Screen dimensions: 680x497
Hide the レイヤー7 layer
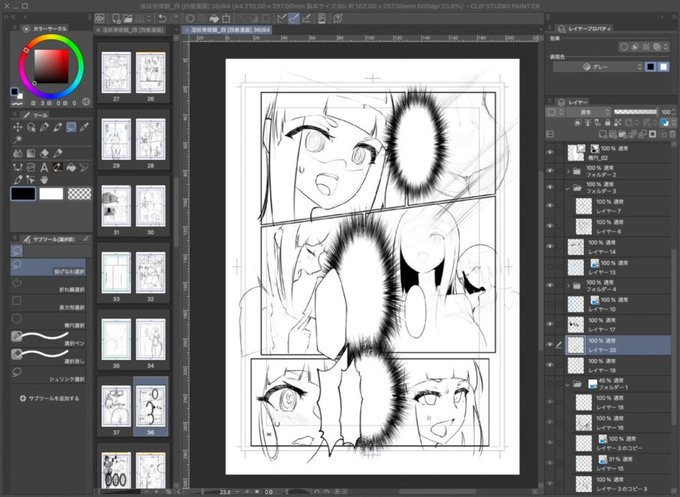coord(550,206)
